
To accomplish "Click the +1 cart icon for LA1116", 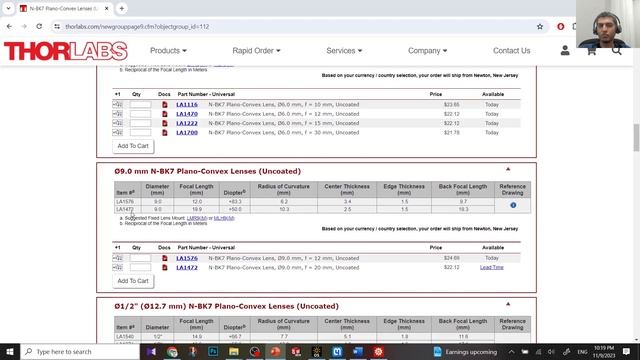I will tap(118, 104).
